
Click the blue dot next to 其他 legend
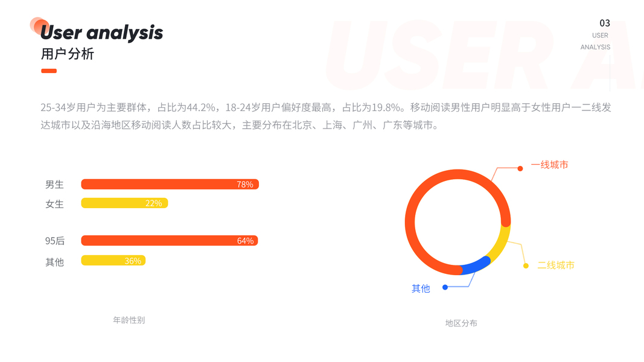(445, 287)
